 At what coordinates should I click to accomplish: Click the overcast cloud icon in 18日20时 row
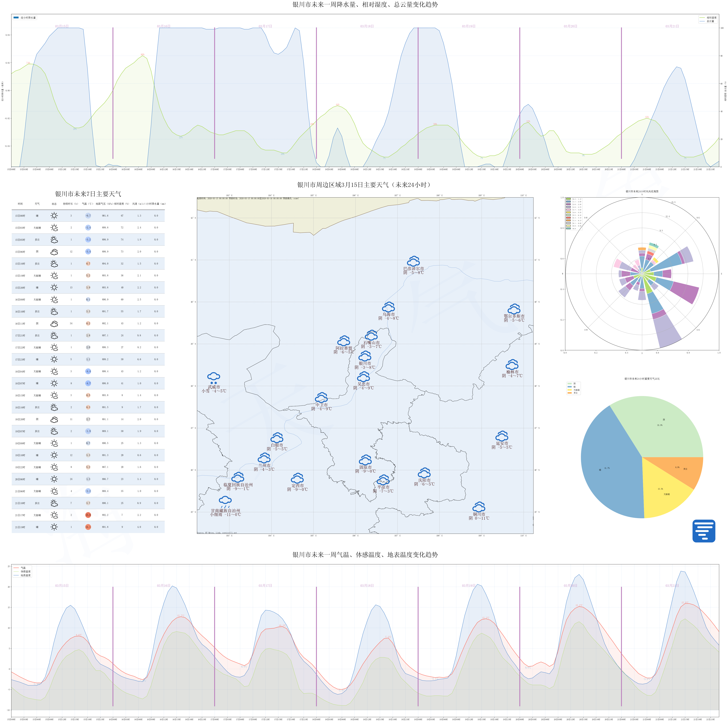pos(54,419)
